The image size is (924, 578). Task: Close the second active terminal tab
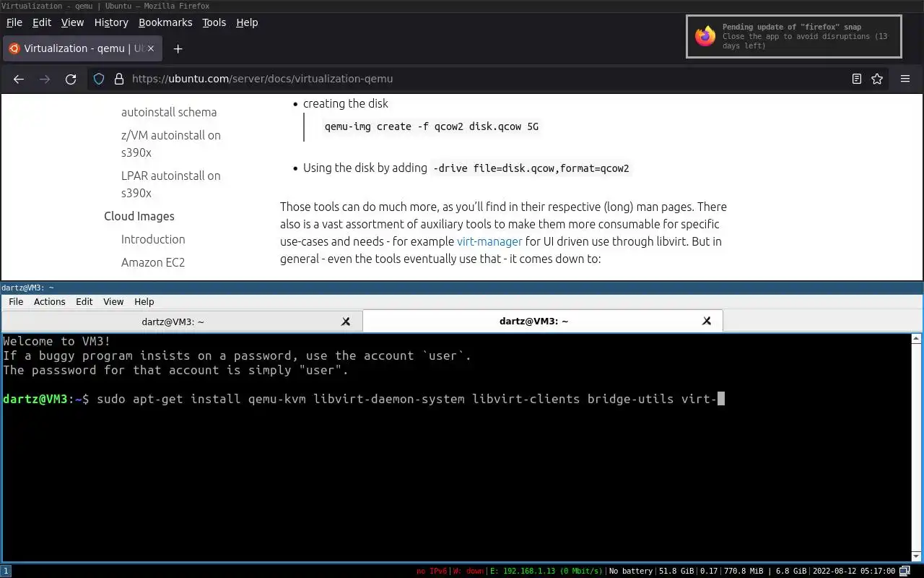point(707,321)
